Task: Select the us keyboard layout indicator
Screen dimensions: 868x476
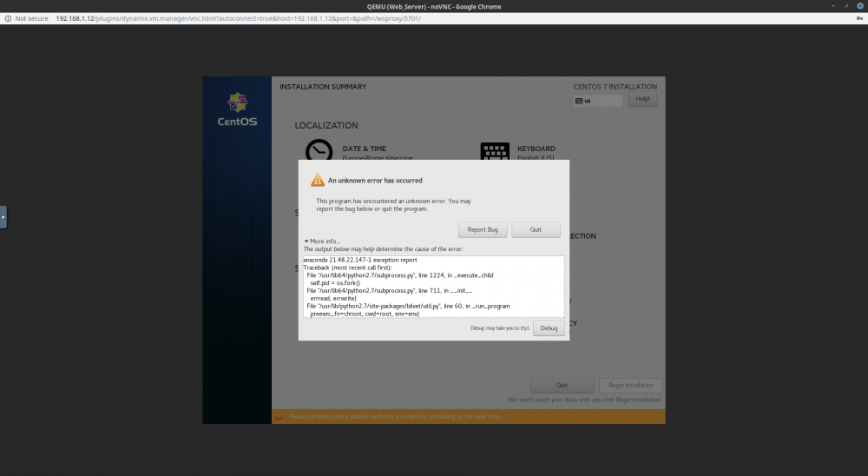Action: (598, 101)
